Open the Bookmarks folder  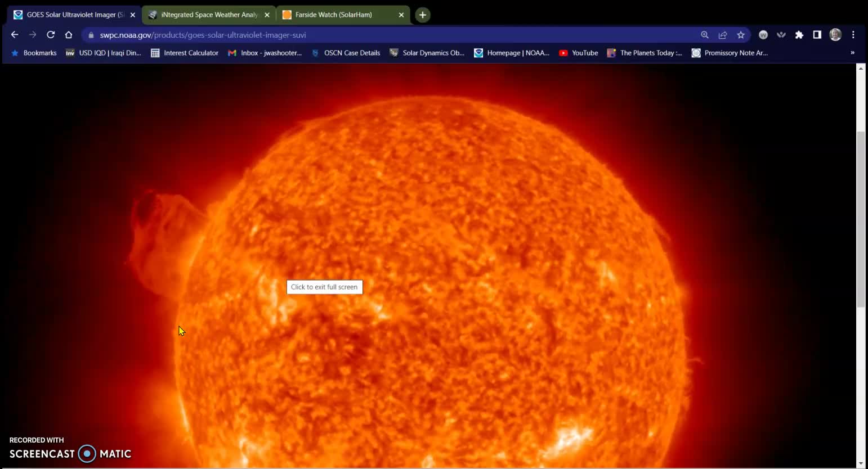pos(34,53)
